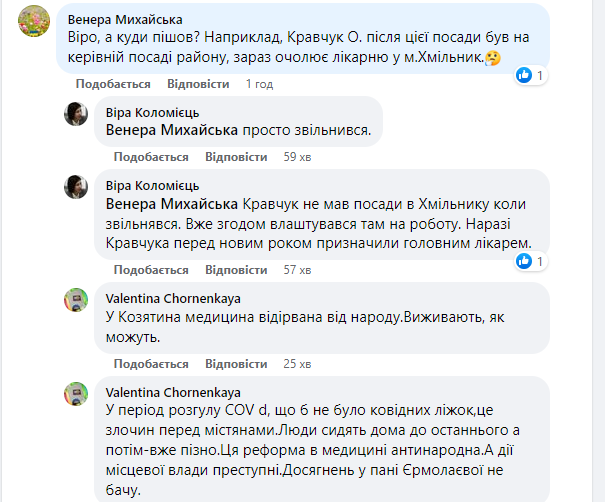Image resolution: width=605 pixels, height=502 pixels.
Task: Reply to Венера Михайська's top comment
Action: [x=198, y=84]
